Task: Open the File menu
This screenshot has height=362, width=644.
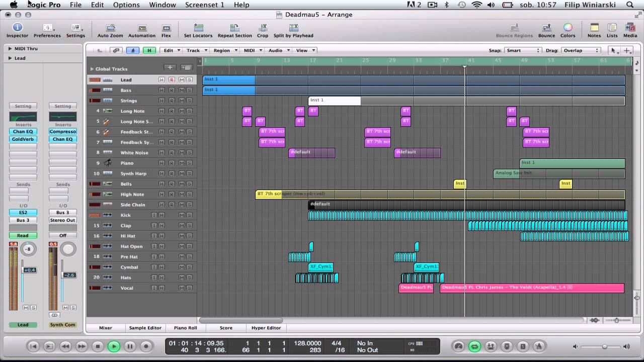Action: point(75,5)
